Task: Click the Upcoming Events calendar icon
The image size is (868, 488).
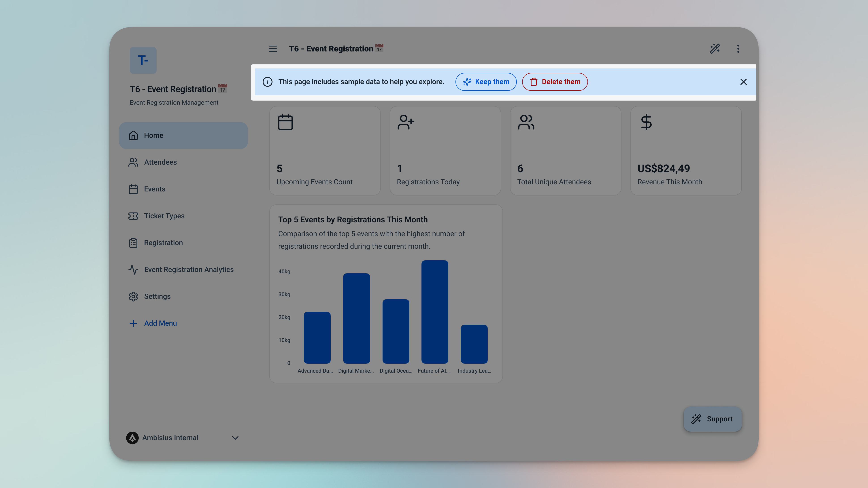Action: coord(285,122)
